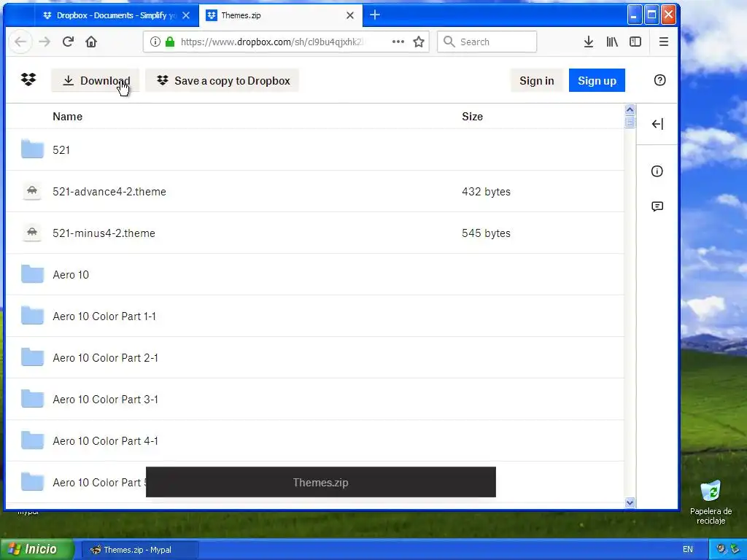
Task: Collapse the right sidebar with the arrow icon
Action: (x=657, y=124)
